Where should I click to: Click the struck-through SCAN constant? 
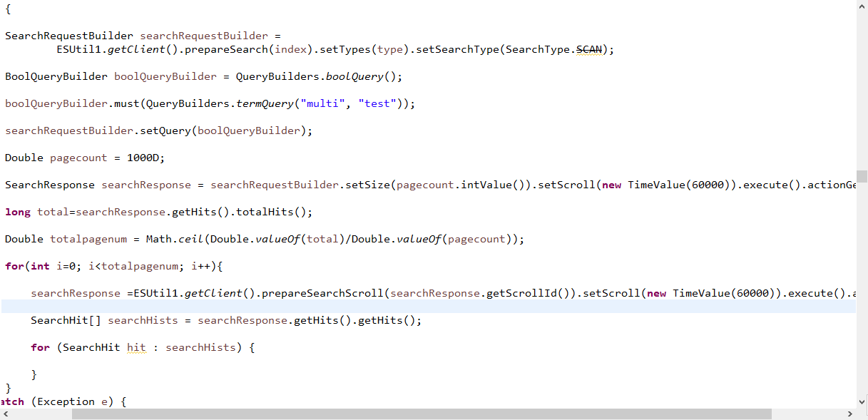pyautogui.click(x=588, y=49)
